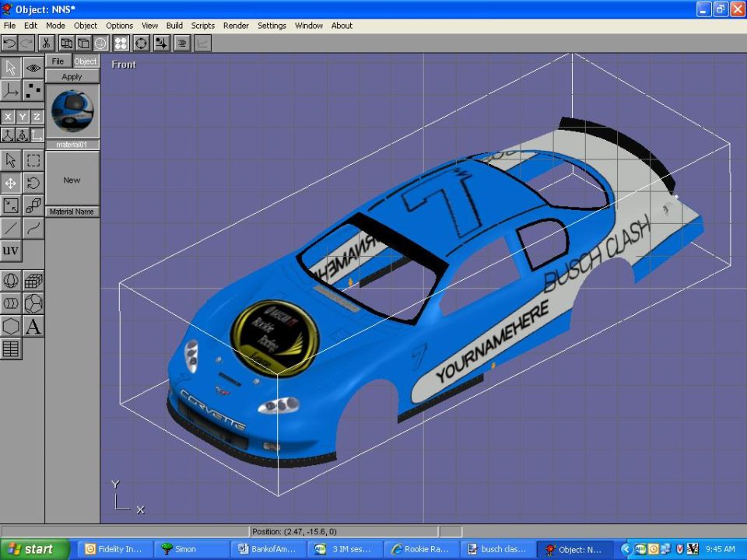Switch to point edit mode icon
The image size is (747, 560).
tap(33, 90)
